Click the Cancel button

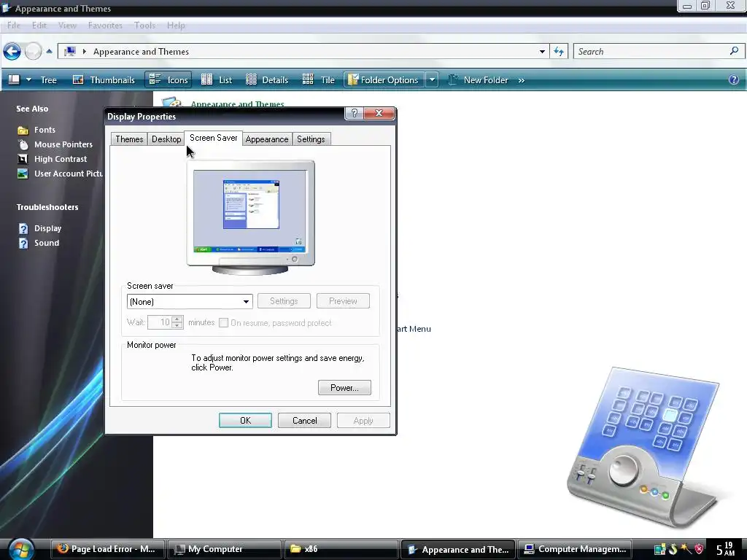tap(304, 421)
